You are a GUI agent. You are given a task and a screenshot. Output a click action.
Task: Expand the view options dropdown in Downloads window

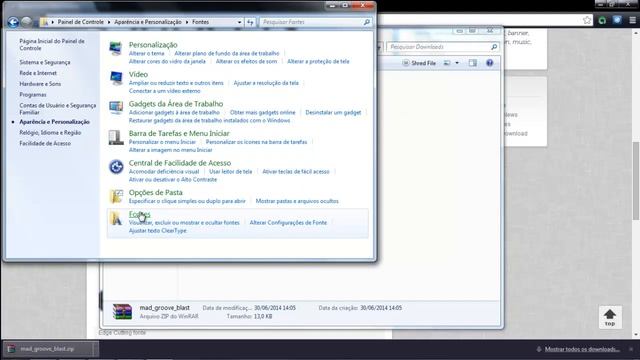click(457, 63)
